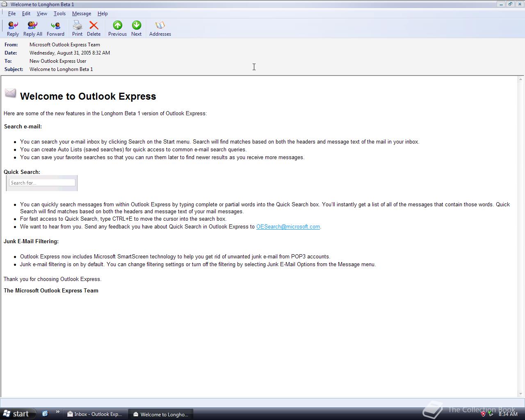Click the date Wednesday, August 31, 2005

pos(70,53)
